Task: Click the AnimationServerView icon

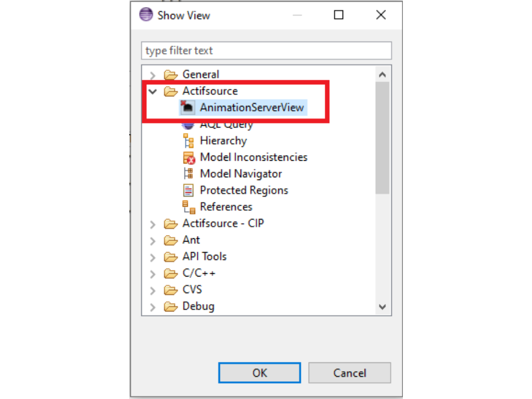Action: 188,108
